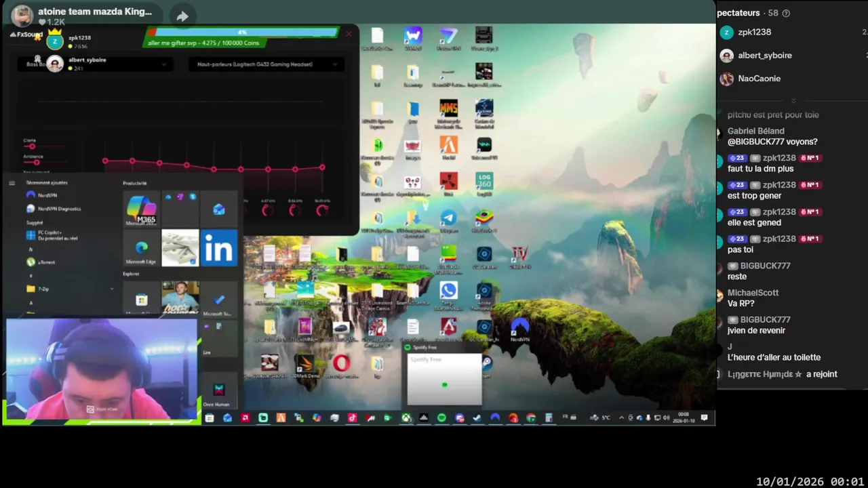Open the AMD software taskbar icon
This screenshot has width=868, height=488.
(x=245, y=418)
